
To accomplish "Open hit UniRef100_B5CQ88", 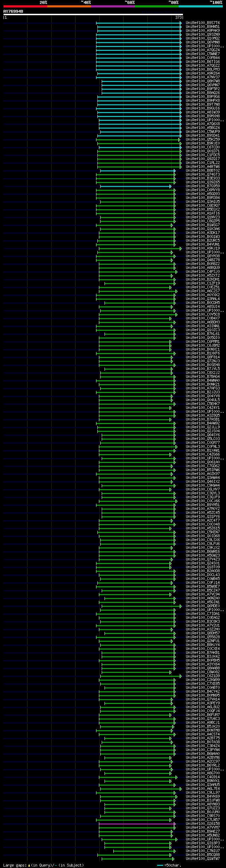I will click(x=203, y=855).
